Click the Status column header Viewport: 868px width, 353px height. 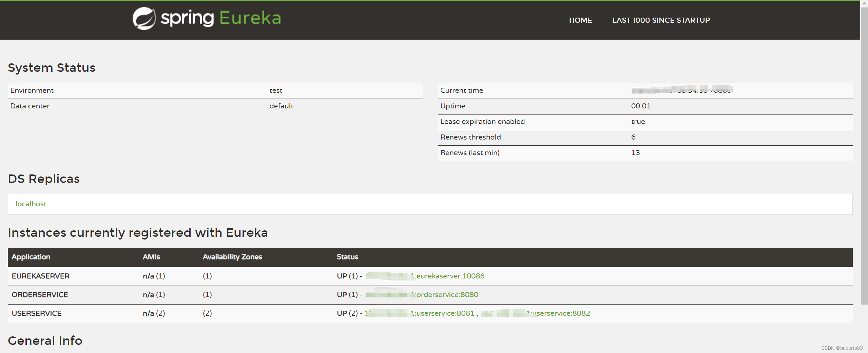(x=347, y=257)
